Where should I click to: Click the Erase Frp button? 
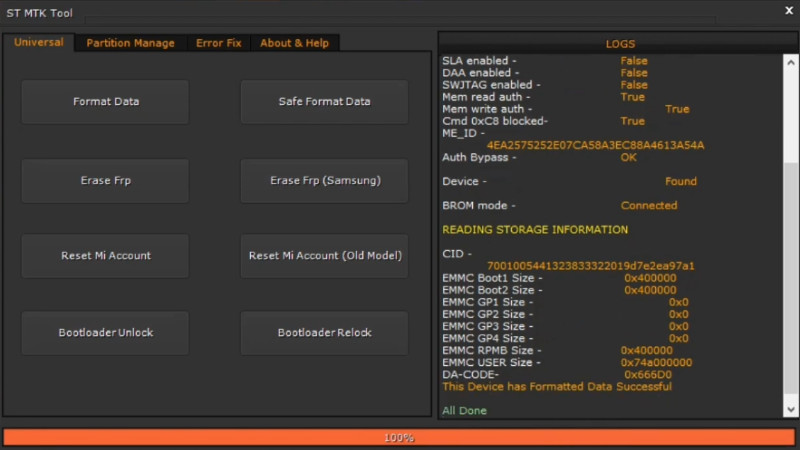106,181
